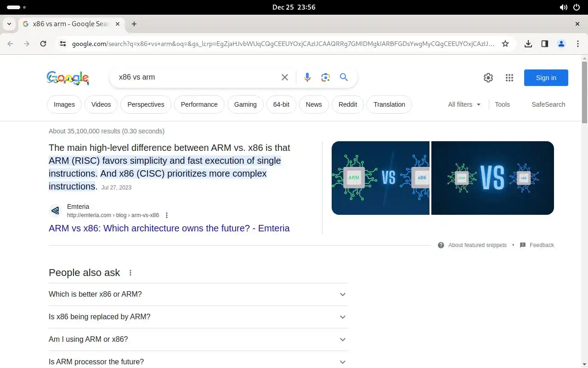Filter results by Images
This screenshot has height=368, width=588.
[x=64, y=104]
